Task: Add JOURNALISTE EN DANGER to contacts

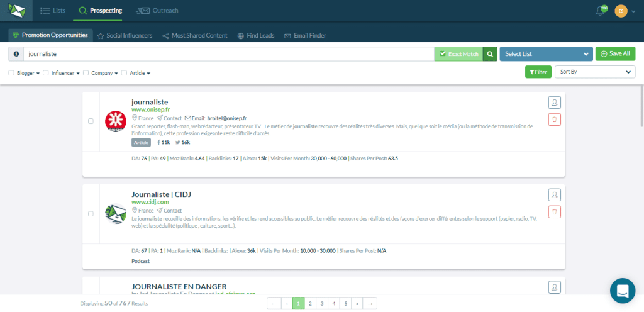Action: pyautogui.click(x=555, y=287)
